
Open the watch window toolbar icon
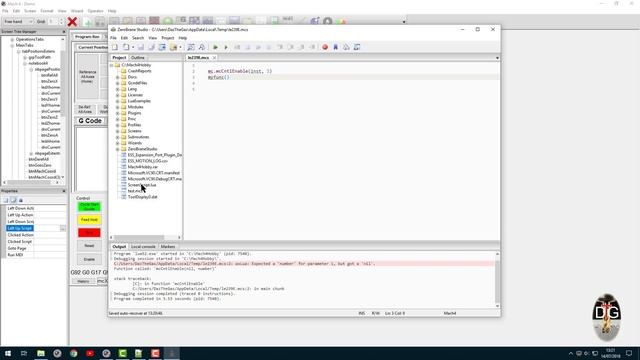click(x=357, y=47)
